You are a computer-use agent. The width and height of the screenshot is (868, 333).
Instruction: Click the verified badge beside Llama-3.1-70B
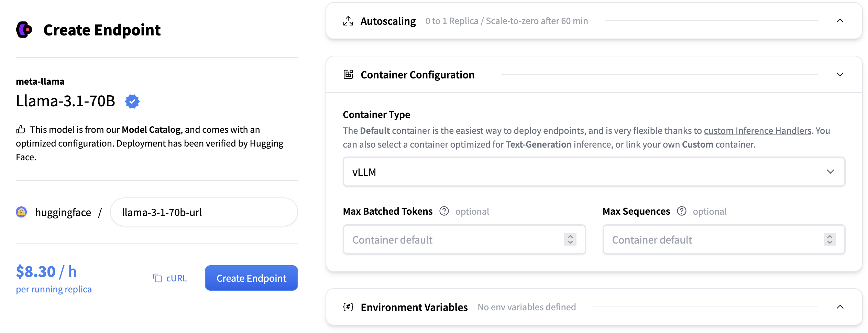pyautogui.click(x=132, y=101)
